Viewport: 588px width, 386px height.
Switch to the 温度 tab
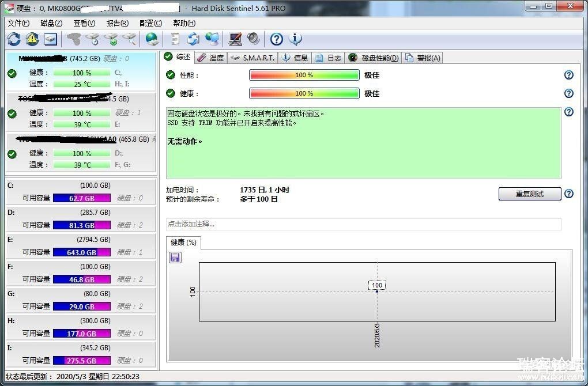pos(211,58)
